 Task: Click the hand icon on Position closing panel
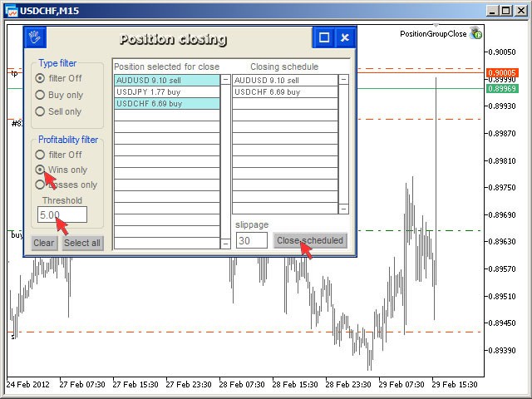point(34,38)
